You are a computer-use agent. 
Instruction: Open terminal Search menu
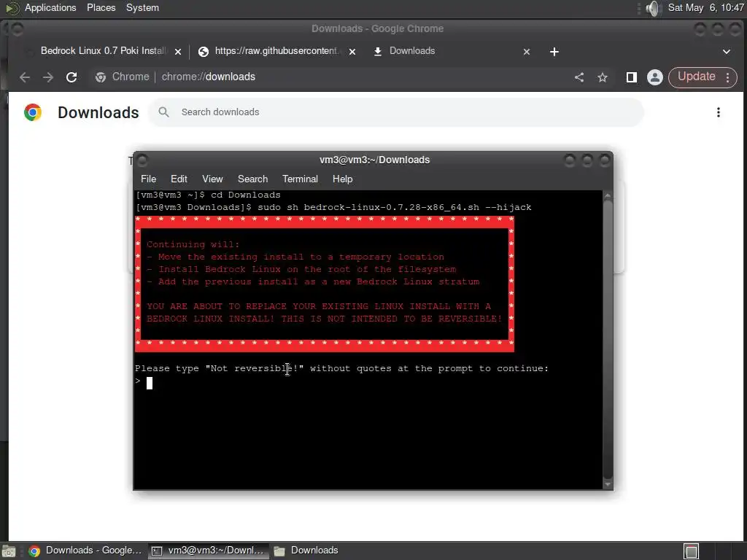252,179
